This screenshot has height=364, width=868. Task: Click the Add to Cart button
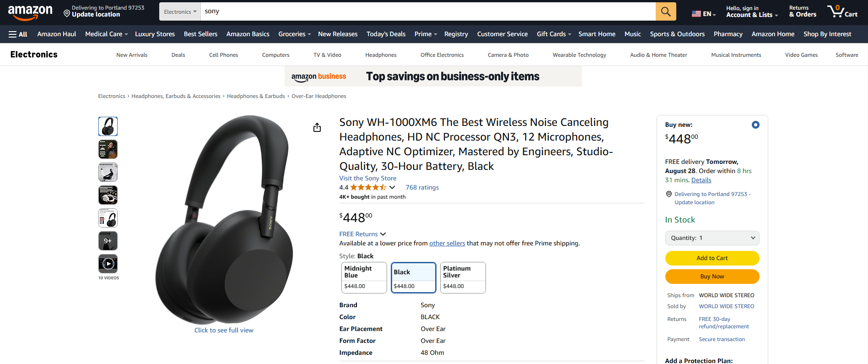712,258
